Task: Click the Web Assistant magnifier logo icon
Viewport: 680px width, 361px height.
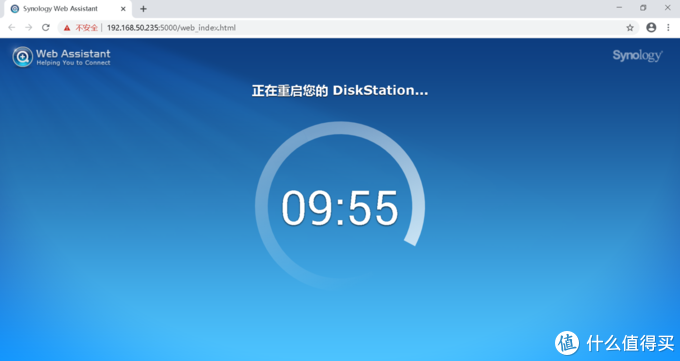Action: [x=23, y=57]
